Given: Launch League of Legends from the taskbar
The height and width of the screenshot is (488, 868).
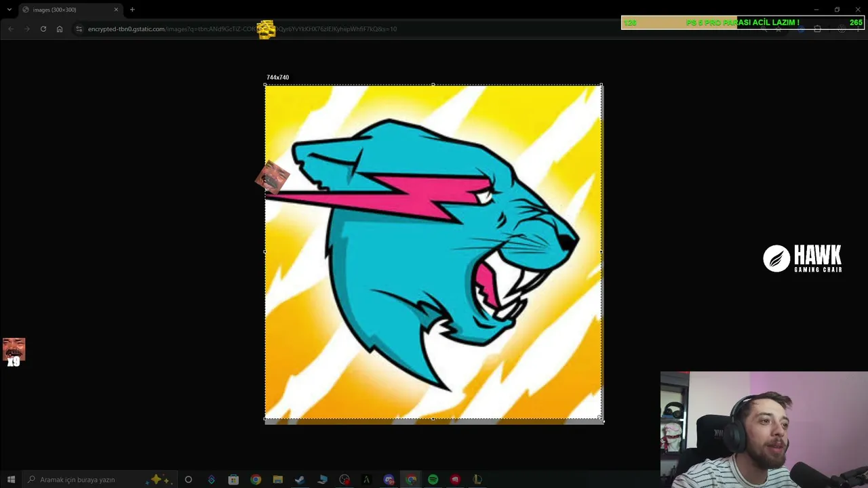Looking at the screenshot, I should tap(477, 480).
